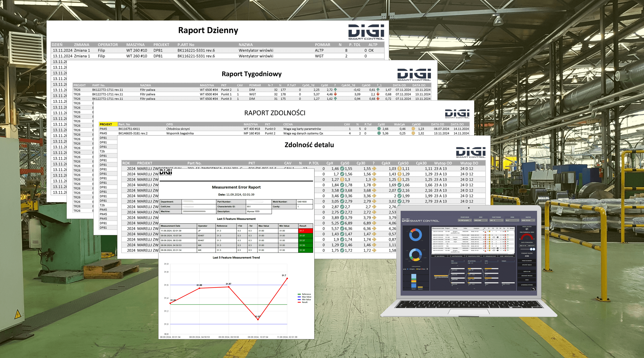Expand the SN8523200 node's downward chevron
Screen dimensions: 644x358
457,289
